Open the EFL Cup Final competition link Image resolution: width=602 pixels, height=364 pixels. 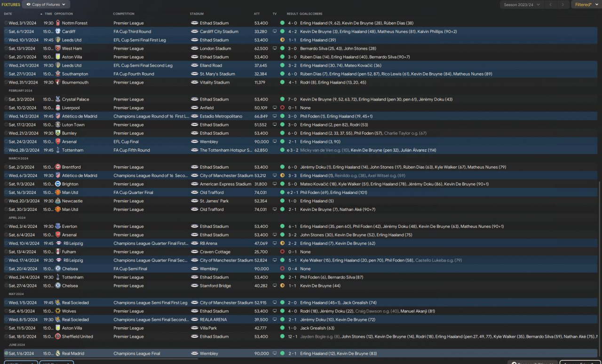(128, 141)
